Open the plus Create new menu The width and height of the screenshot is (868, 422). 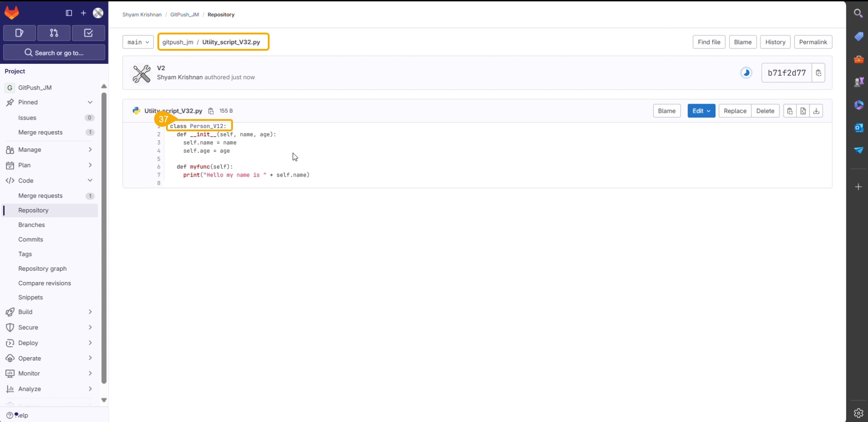coord(83,13)
